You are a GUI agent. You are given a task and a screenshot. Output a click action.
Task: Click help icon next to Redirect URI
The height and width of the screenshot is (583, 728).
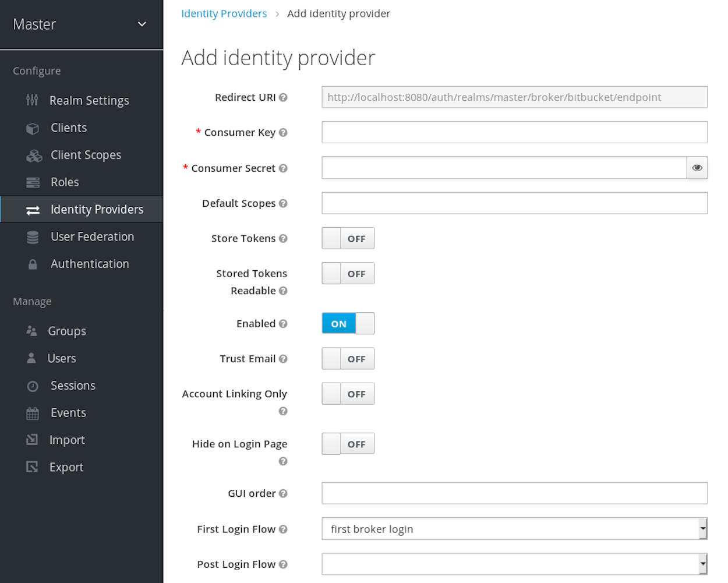point(283,97)
